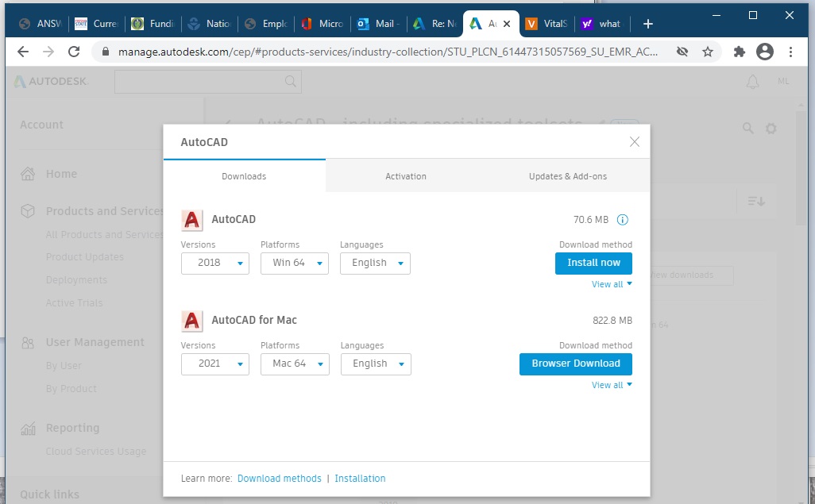Click the AutoCAD product icon
Viewport: 815px width, 504px height.
tap(191, 221)
